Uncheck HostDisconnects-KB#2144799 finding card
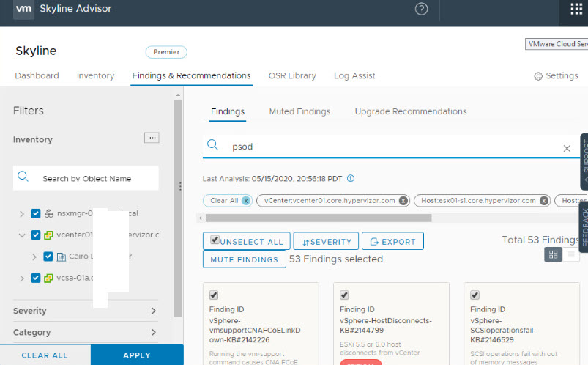The width and height of the screenshot is (588, 365). 344,295
